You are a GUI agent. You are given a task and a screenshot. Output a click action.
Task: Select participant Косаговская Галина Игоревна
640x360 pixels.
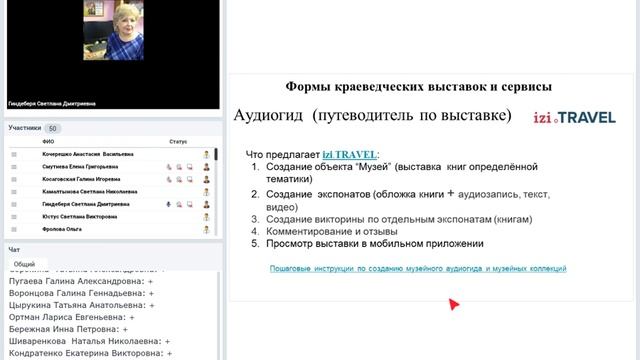[81, 180]
